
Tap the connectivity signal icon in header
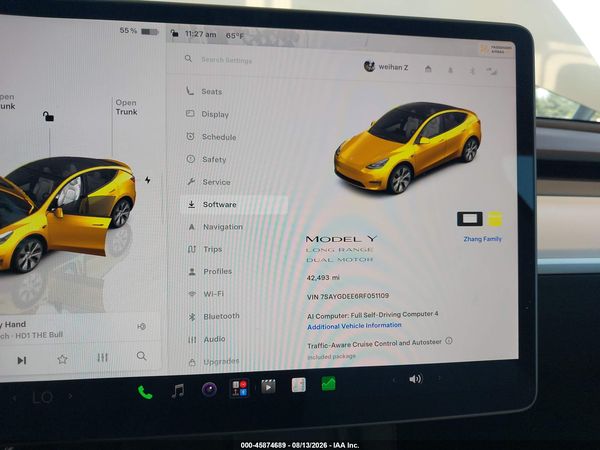coord(492,71)
